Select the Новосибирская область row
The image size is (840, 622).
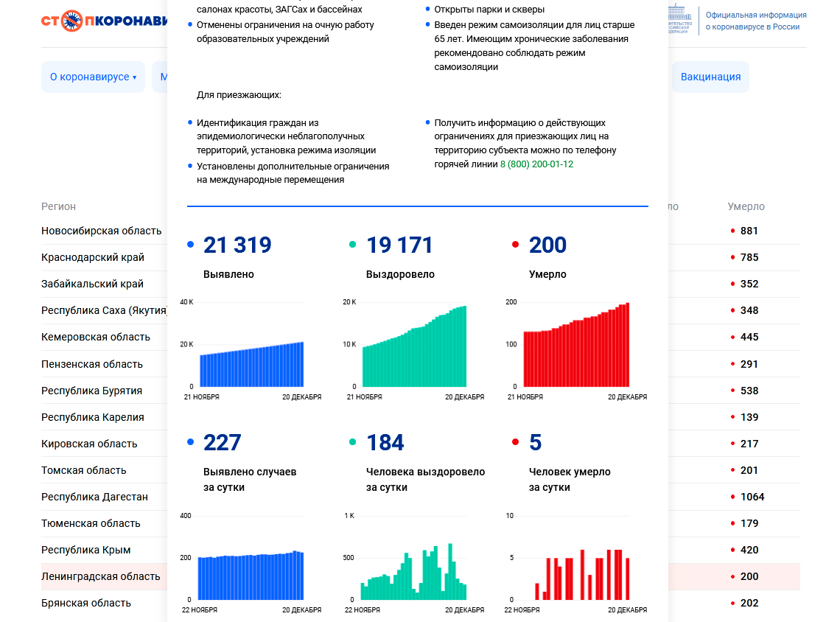coord(101,231)
